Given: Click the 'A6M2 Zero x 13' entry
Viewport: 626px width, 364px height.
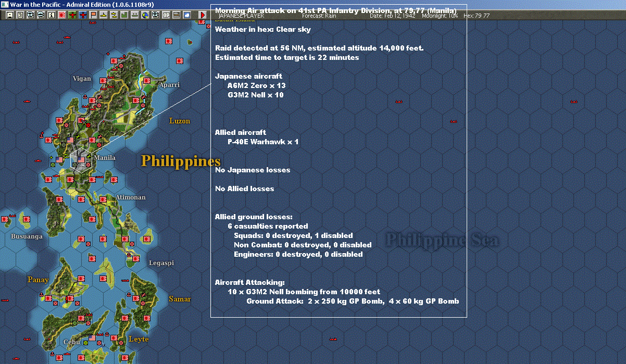Looking at the screenshot, I should (x=256, y=85).
